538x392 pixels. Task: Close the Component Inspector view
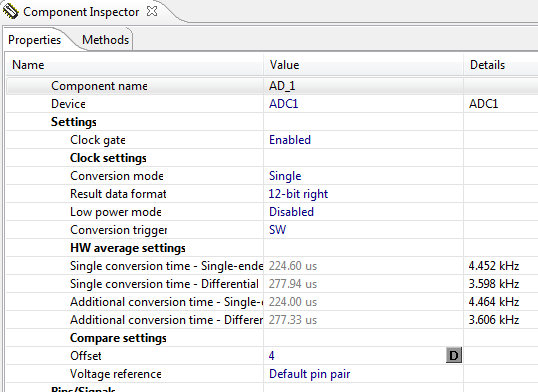(152, 11)
